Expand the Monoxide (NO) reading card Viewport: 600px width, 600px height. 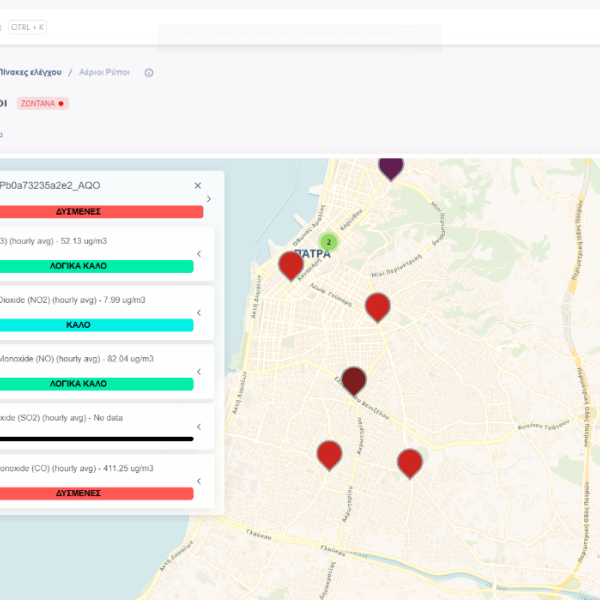tap(198, 371)
